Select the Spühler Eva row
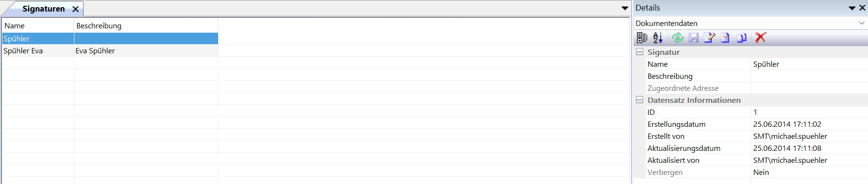868x184 pixels. pos(110,50)
